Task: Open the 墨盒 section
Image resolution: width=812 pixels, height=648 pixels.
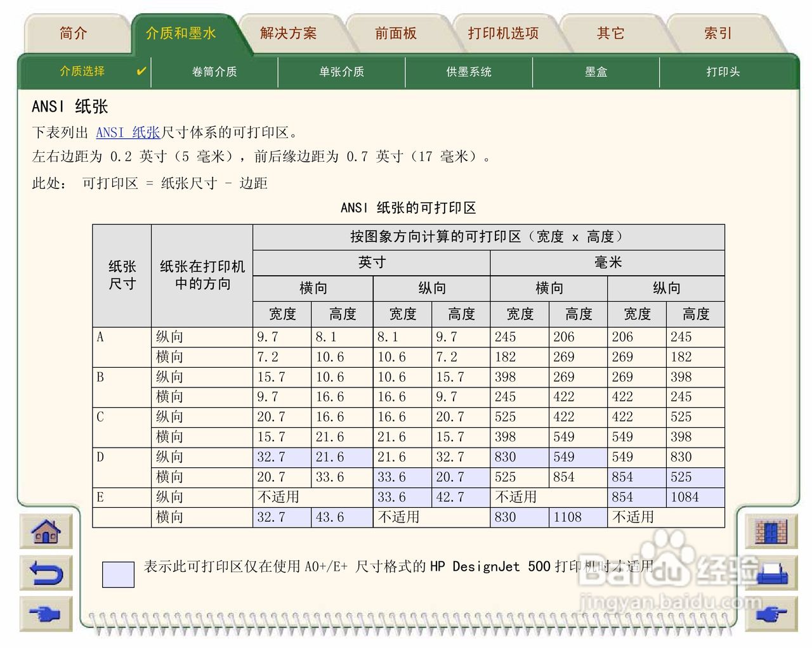Action: [x=596, y=72]
